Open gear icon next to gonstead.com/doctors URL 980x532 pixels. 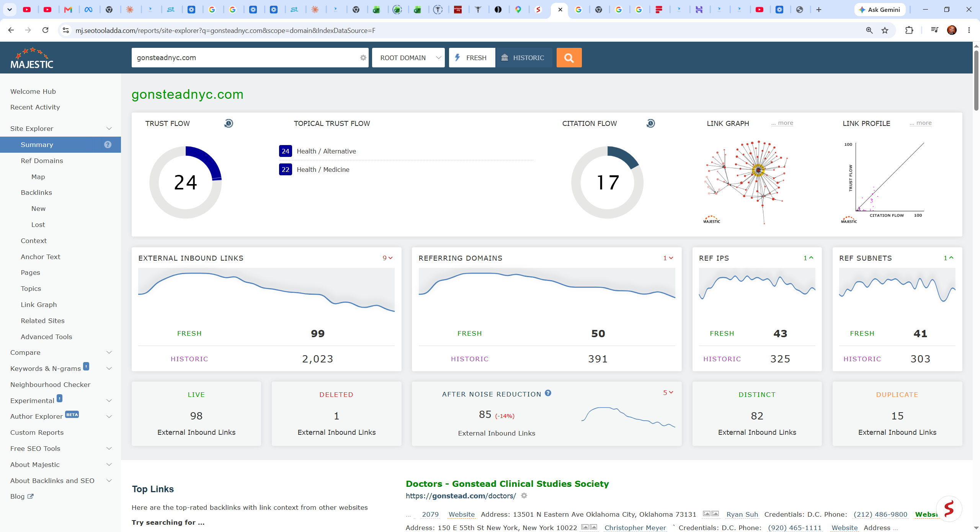tap(524, 496)
